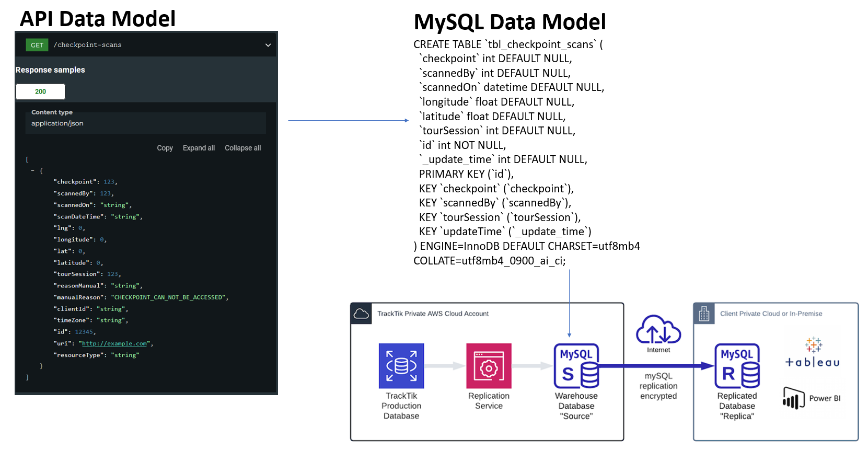This screenshot has width=868, height=450.
Task: Click the "reasonManual" JSON line
Action: pyautogui.click(x=98, y=285)
